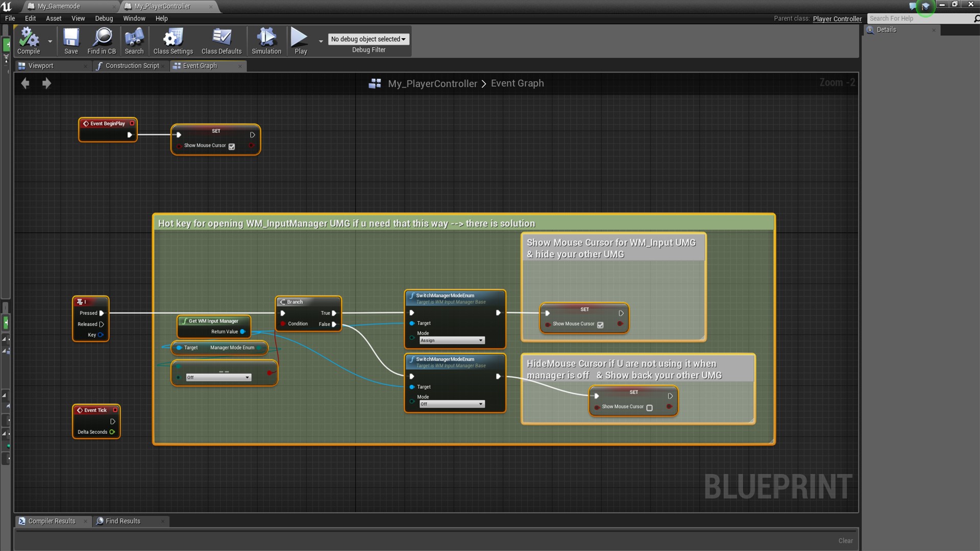
Task: Navigate back with left arrow in graph
Action: [x=25, y=83]
